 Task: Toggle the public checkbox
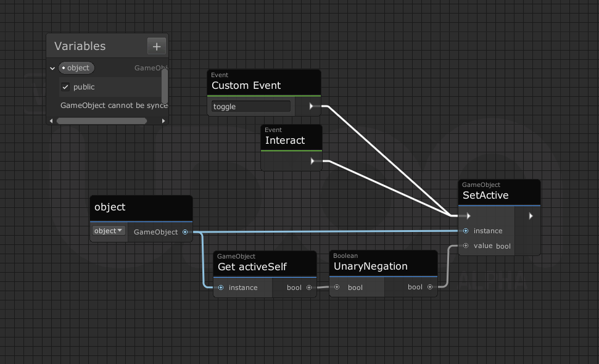[65, 87]
